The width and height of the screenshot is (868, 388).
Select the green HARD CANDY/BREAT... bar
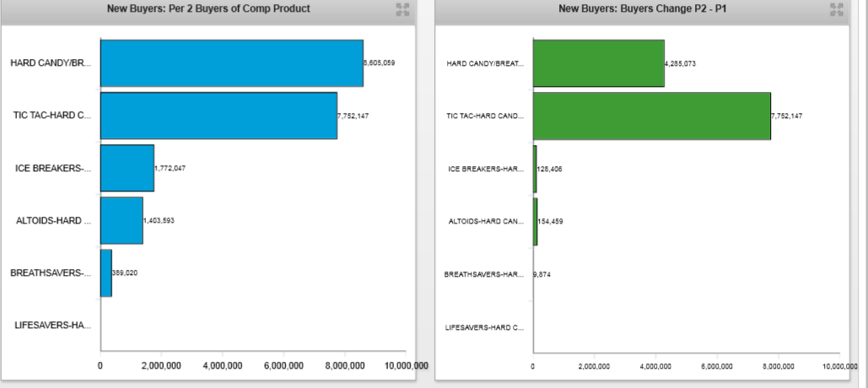[598, 63]
